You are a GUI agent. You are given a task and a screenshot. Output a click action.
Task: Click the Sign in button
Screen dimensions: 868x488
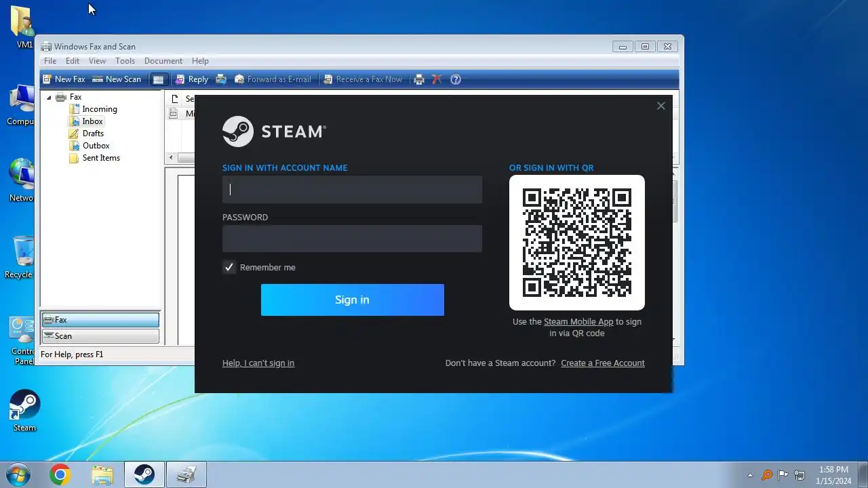(x=352, y=300)
